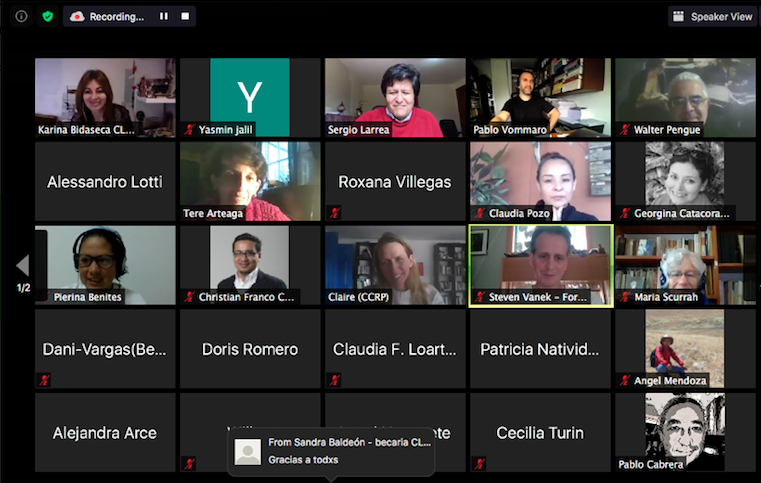Click muted mic icon on Roxana Villegas tile
This screenshot has width=761, height=483.
pyautogui.click(x=334, y=213)
